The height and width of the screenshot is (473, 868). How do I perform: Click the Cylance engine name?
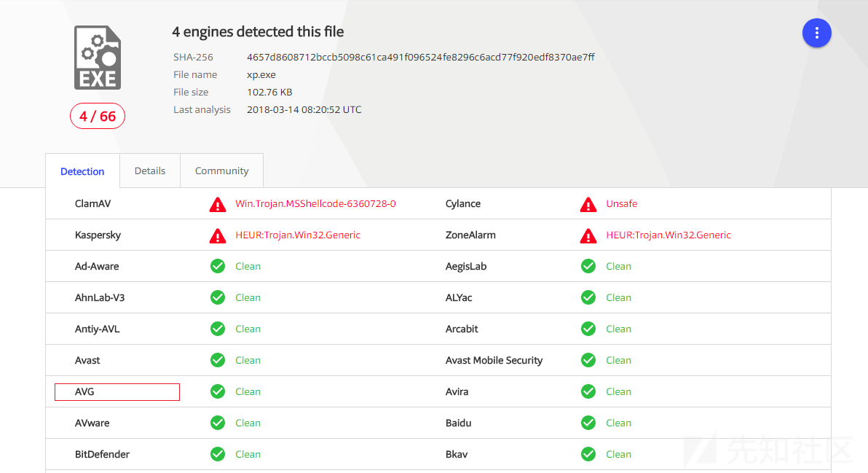[x=463, y=204]
